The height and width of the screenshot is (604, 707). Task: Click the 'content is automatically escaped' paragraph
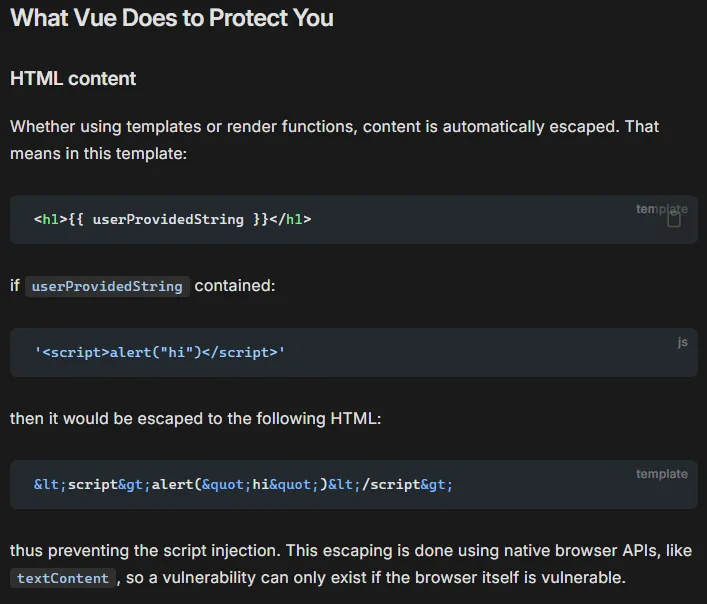tap(335, 140)
